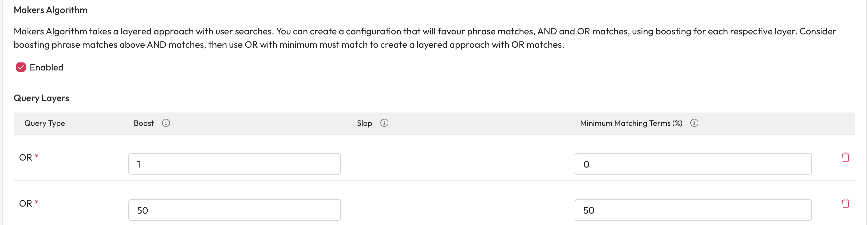
Task: Click Minimum Matching Terms (%) header text
Action: 631,124
